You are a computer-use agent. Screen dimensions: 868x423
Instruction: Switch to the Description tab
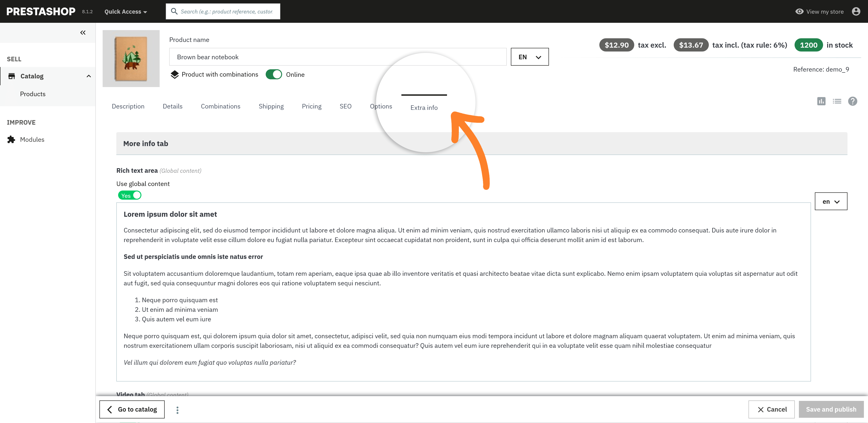[128, 106]
